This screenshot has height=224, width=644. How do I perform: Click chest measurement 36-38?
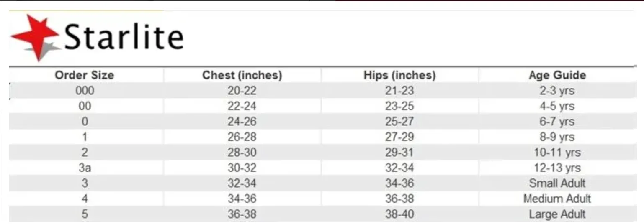(x=242, y=214)
